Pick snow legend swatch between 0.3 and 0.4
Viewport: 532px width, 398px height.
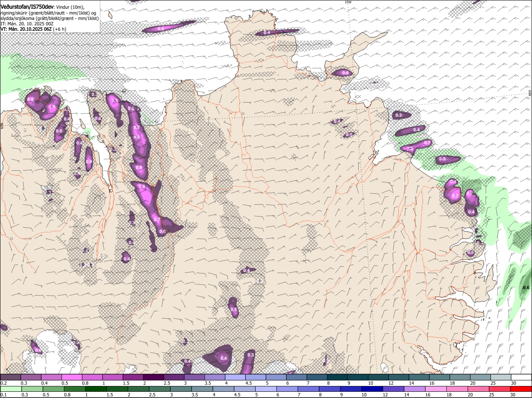pos(31,377)
